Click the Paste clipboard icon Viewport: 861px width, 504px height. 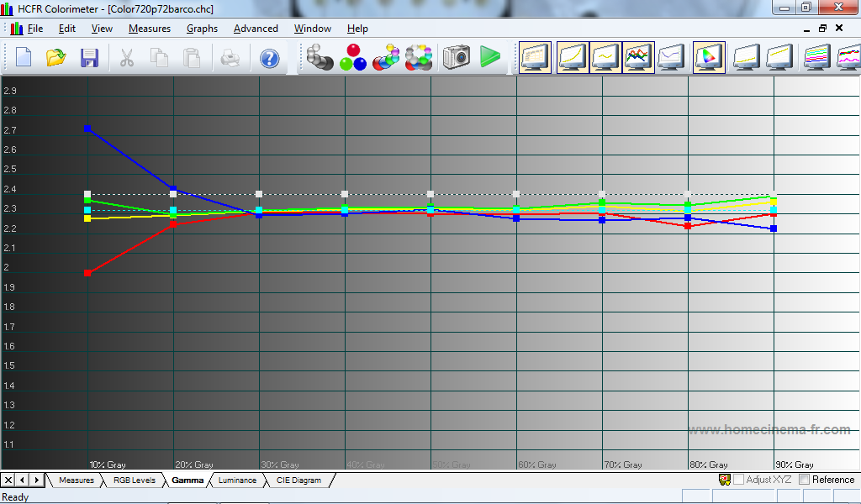click(192, 58)
